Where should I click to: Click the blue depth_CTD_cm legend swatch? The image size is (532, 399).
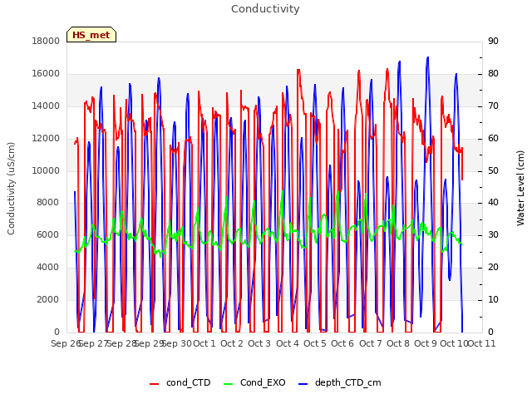click(303, 384)
